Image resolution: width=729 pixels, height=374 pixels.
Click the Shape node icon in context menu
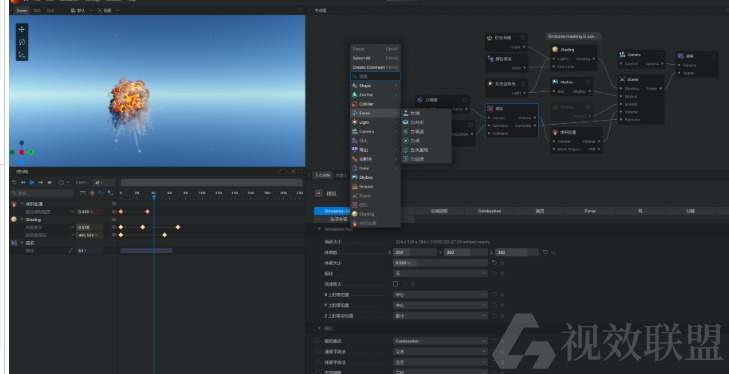coord(355,86)
